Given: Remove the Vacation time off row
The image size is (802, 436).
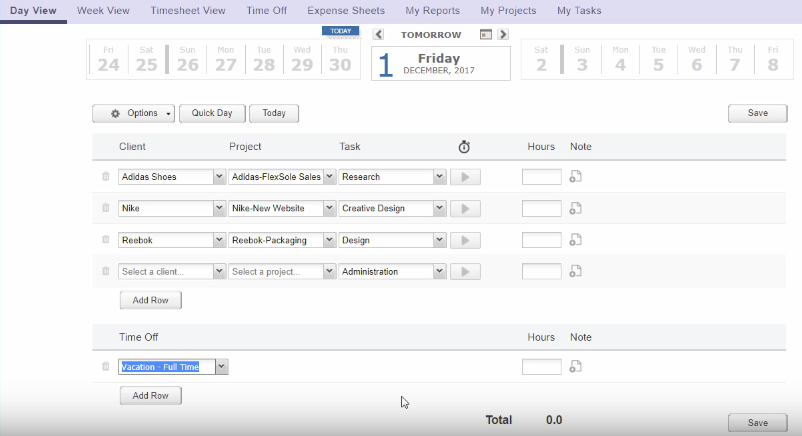Looking at the screenshot, I should (x=105, y=366).
